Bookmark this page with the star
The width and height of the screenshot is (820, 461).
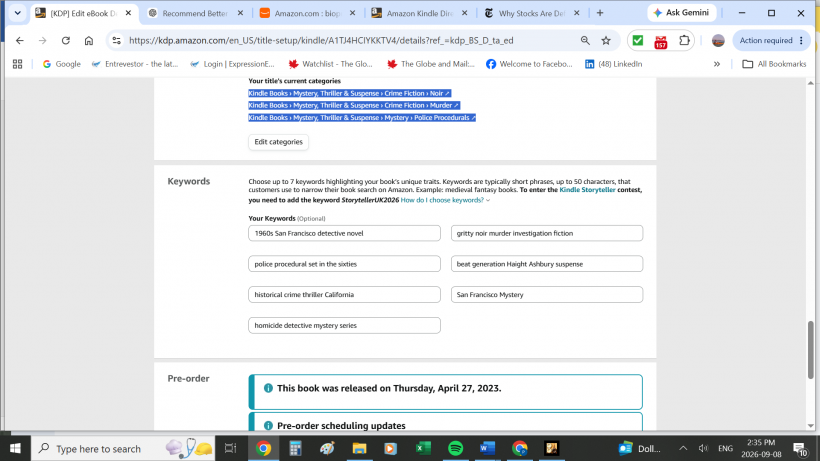pos(606,40)
